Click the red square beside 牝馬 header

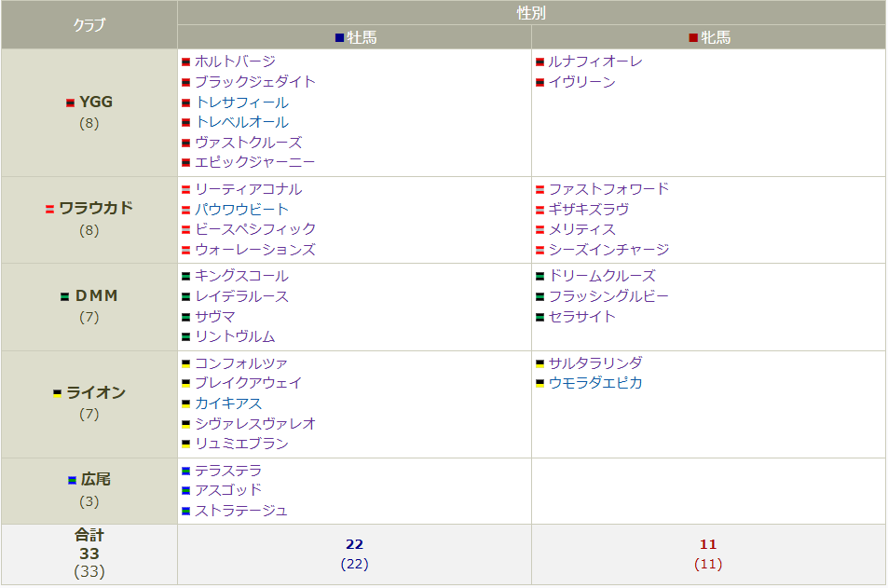(x=693, y=38)
